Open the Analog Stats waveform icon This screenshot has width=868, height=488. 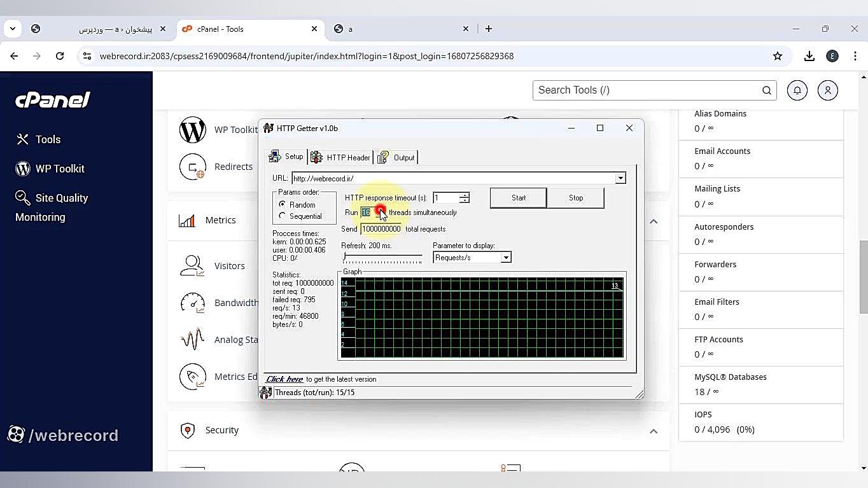(192, 340)
